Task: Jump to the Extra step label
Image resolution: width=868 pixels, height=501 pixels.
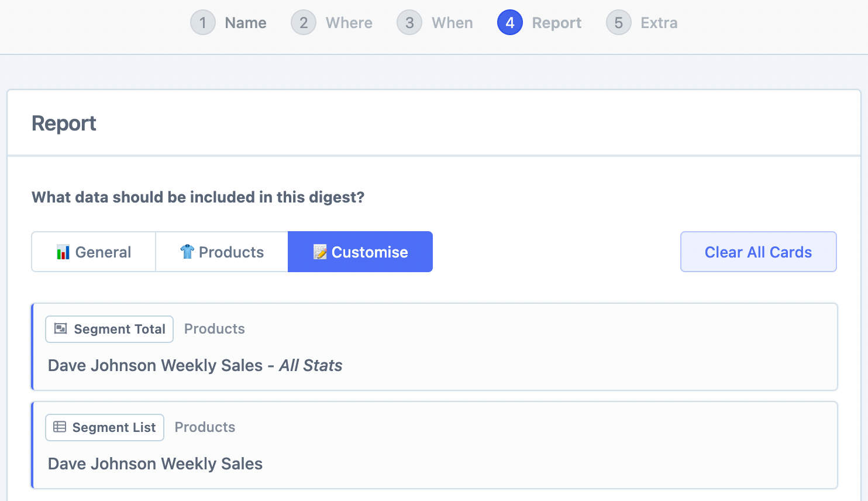Action: (x=659, y=23)
